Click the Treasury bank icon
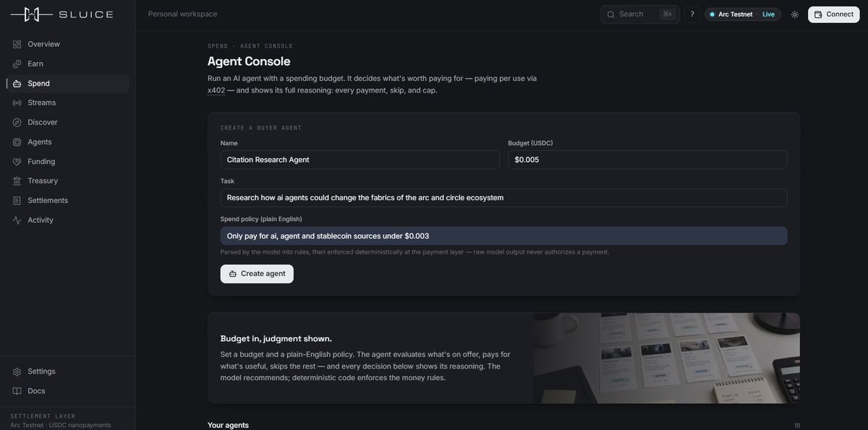The width and height of the screenshot is (868, 430). point(17,181)
